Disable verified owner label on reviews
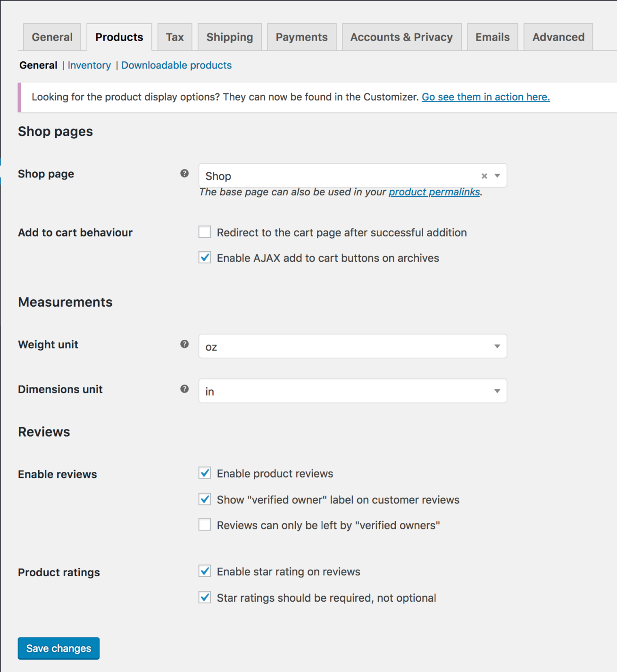617x672 pixels. [x=204, y=499]
